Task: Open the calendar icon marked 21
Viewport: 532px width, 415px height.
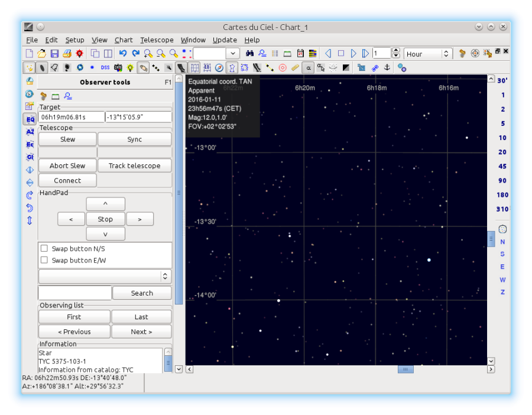Action: 300,54
